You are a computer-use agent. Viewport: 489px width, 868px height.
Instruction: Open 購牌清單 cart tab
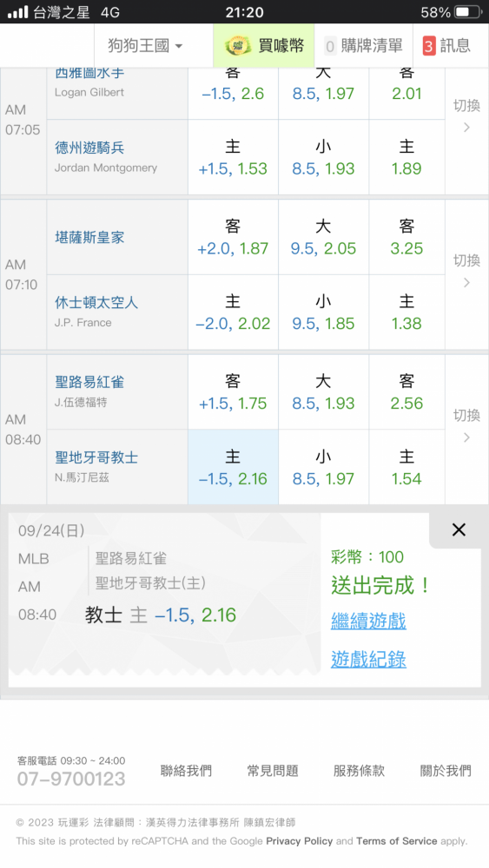coord(364,45)
